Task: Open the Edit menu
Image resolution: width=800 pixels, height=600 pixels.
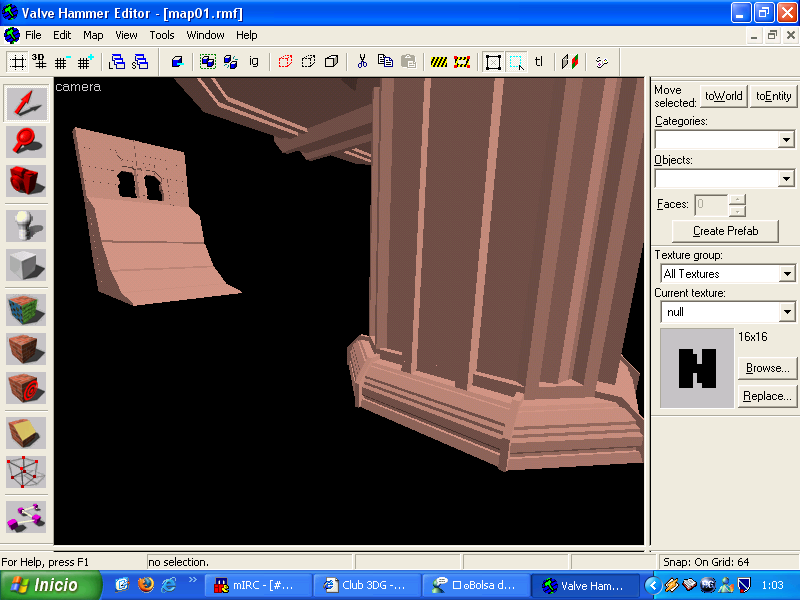Action: 62,35
